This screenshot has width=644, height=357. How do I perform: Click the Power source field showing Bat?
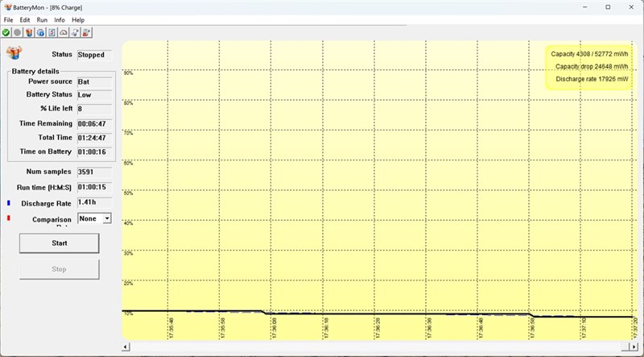[94, 82]
